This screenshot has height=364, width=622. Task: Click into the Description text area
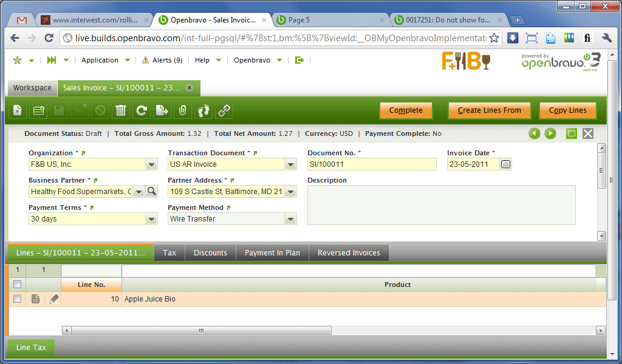tap(441, 205)
